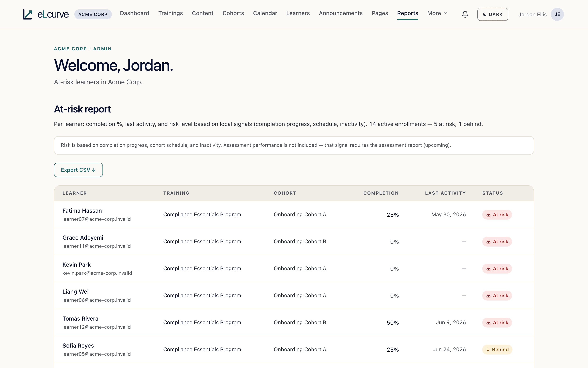Click email learner05@acme-corp.invalid
The height and width of the screenshot is (368, 588).
click(x=96, y=354)
